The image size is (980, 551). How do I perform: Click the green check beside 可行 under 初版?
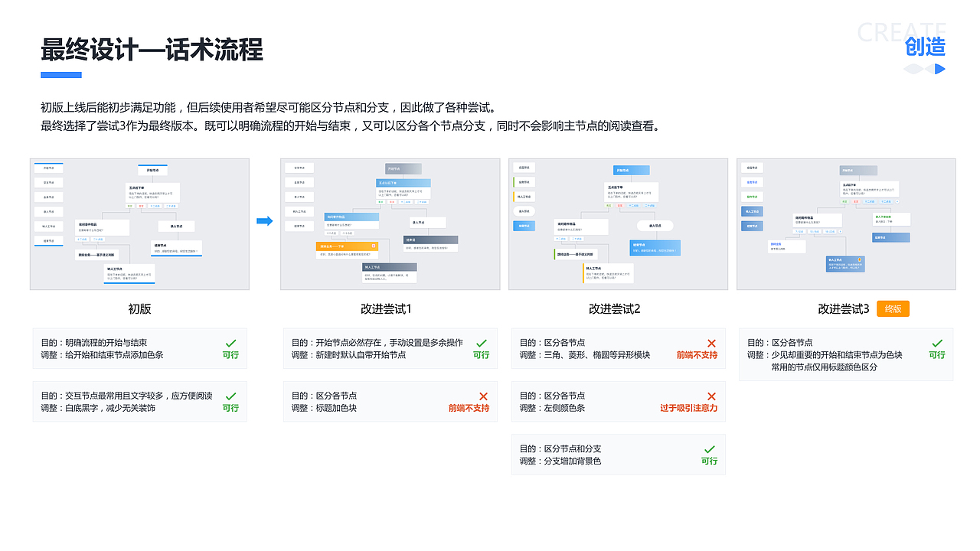tap(231, 342)
